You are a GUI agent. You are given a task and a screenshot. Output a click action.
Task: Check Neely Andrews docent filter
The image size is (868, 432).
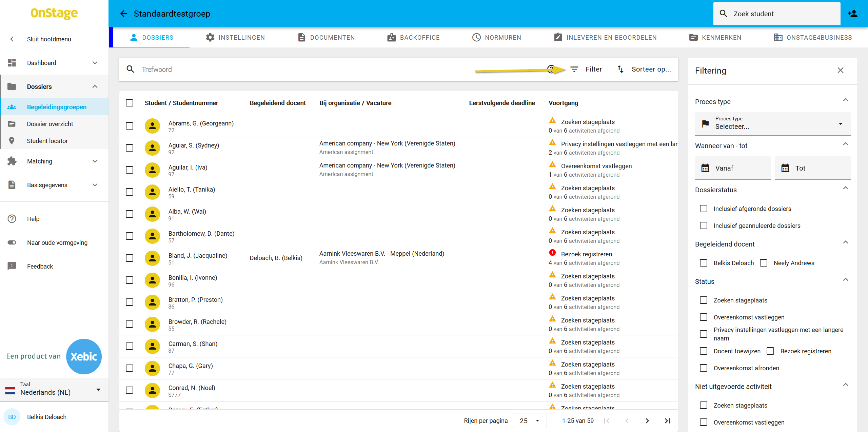point(764,263)
